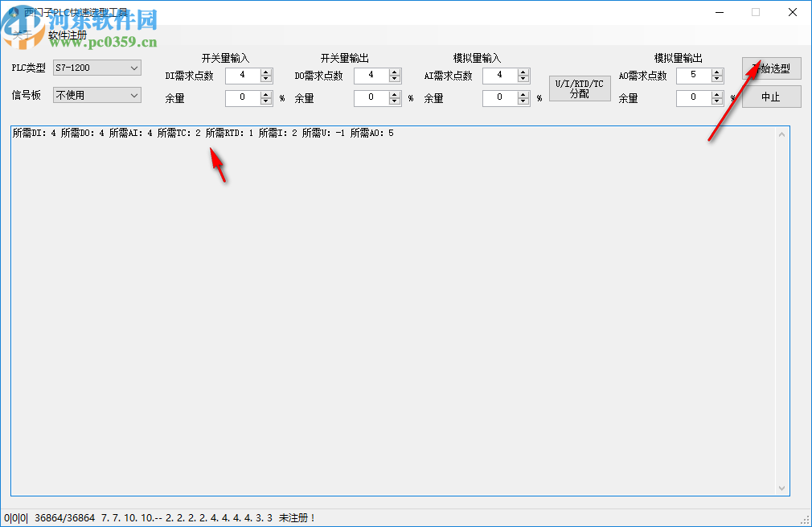Click inside the DI需求点数 input field
This screenshot has height=527, width=812.
point(244,75)
